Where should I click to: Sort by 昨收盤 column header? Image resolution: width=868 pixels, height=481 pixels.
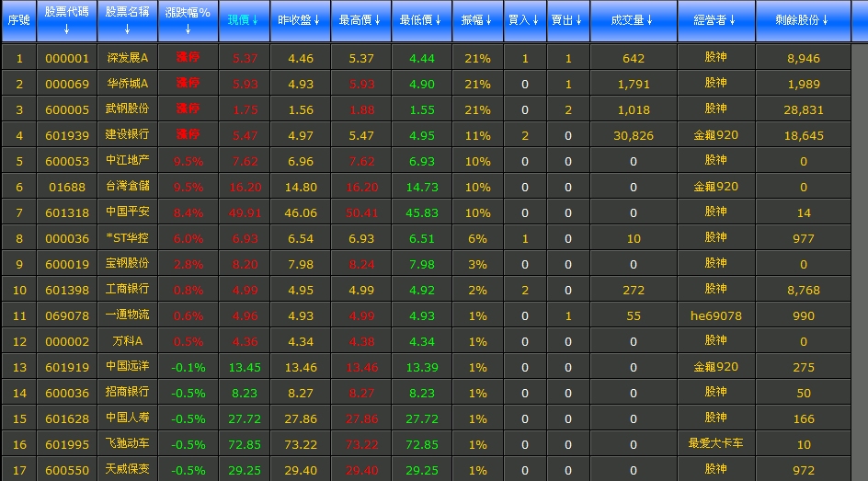[x=300, y=20]
